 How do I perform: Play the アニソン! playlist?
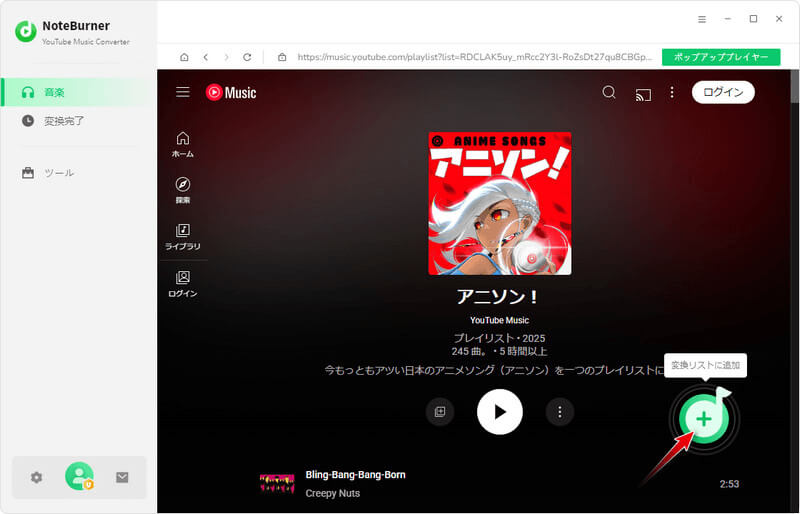tap(499, 412)
